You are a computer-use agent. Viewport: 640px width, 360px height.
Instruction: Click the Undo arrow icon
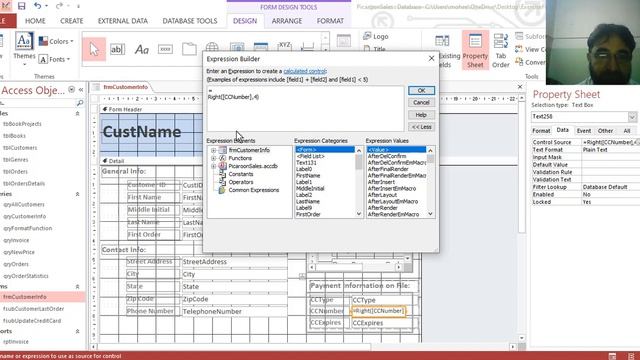(x=38, y=6)
